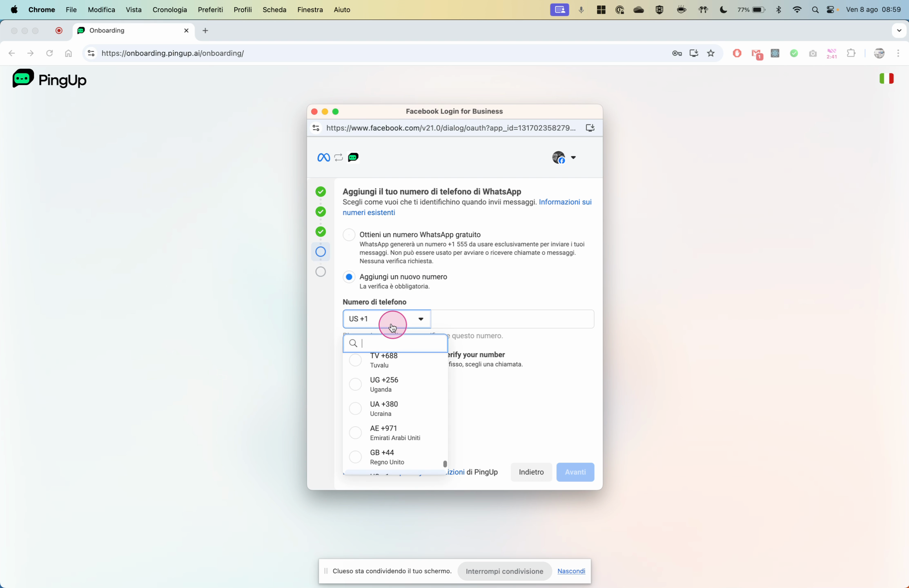Screen dimensions: 909x588
Task: Open the Profili menu
Action: [243, 9]
